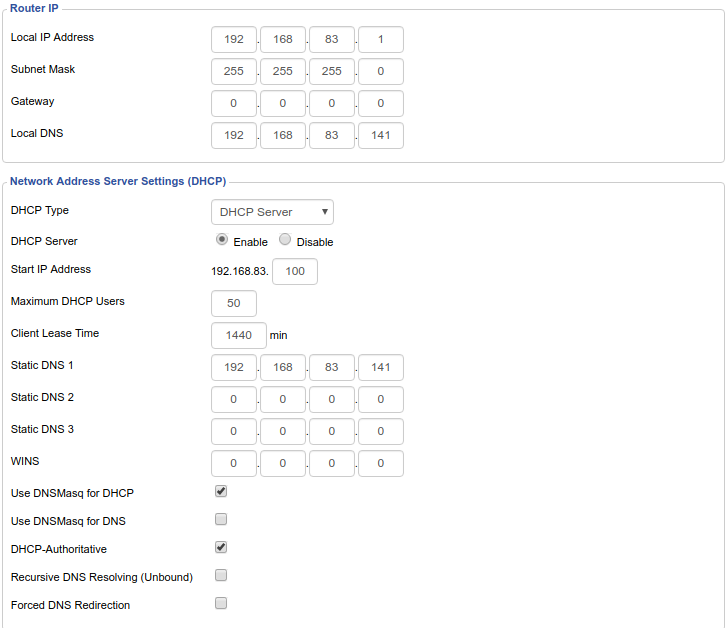Click the first octet of Local IP Address

(234, 40)
